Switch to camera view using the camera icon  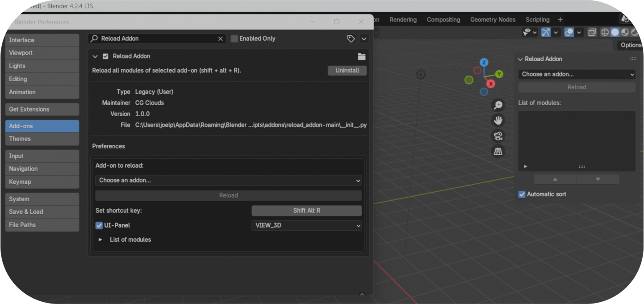click(498, 136)
